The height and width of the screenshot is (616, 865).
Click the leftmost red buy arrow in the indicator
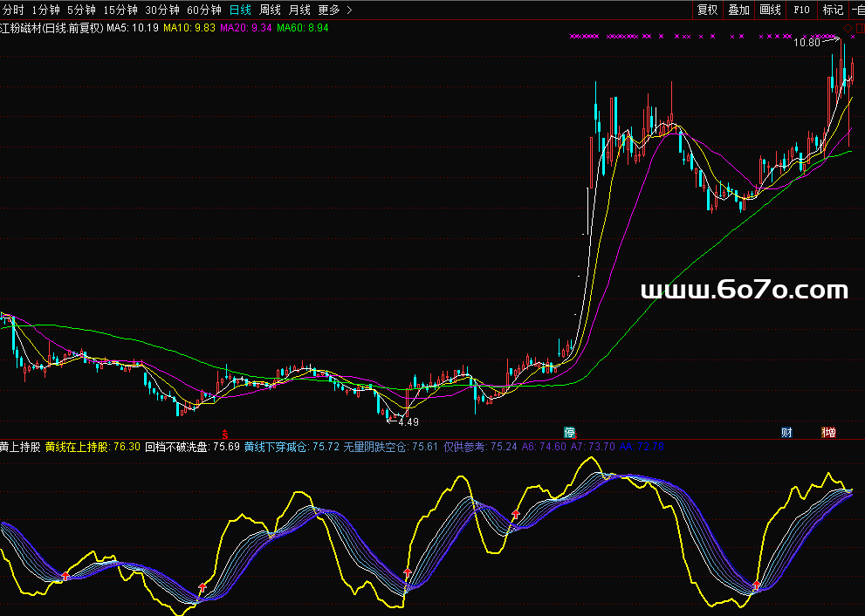point(65,576)
